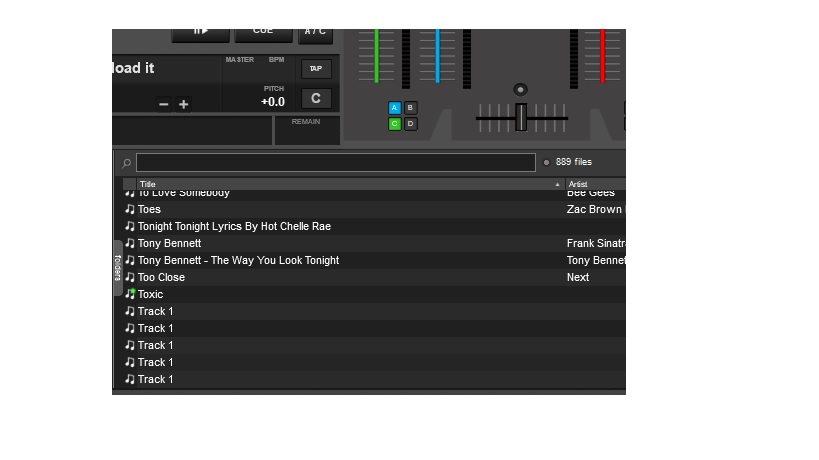The image size is (819, 460).
Task: Click the play/pause transport button
Action: coord(201,34)
